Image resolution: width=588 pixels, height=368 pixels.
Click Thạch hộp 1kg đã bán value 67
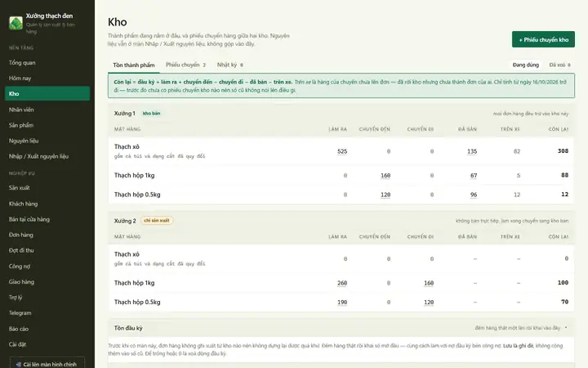[x=474, y=175]
